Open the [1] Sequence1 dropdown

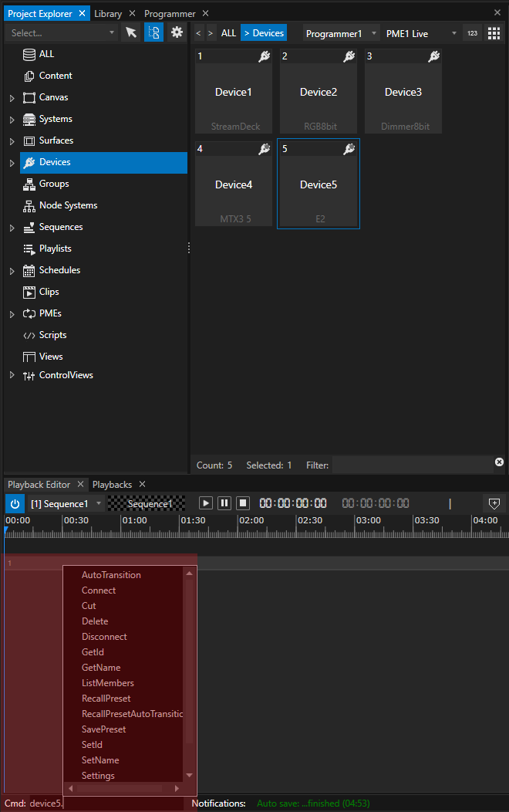[x=66, y=503]
